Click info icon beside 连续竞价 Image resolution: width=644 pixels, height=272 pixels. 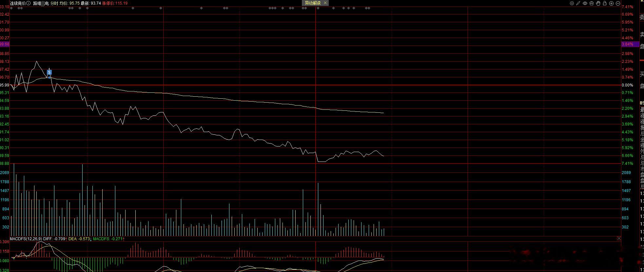tap(29, 3)
